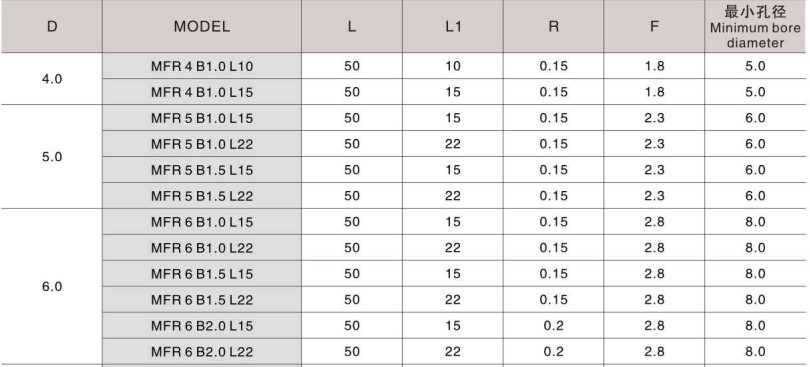The image size is (810, 367).
Task: Select model MFR 6 B1.5 L22
Action: pos(202,299)
